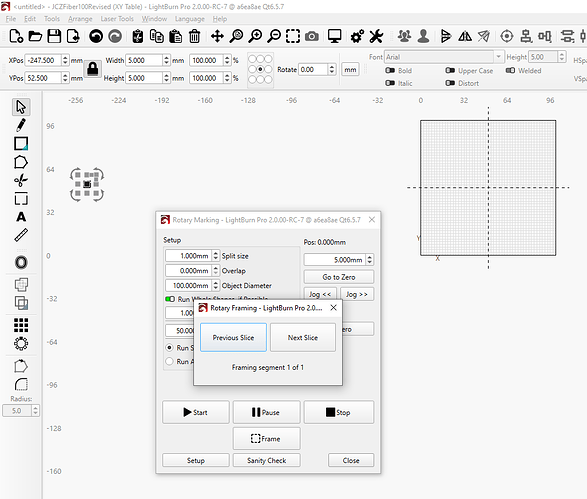
Task: Increase the Object Diameter stepper
Action: pyautogui.click(x=216, y=283)
